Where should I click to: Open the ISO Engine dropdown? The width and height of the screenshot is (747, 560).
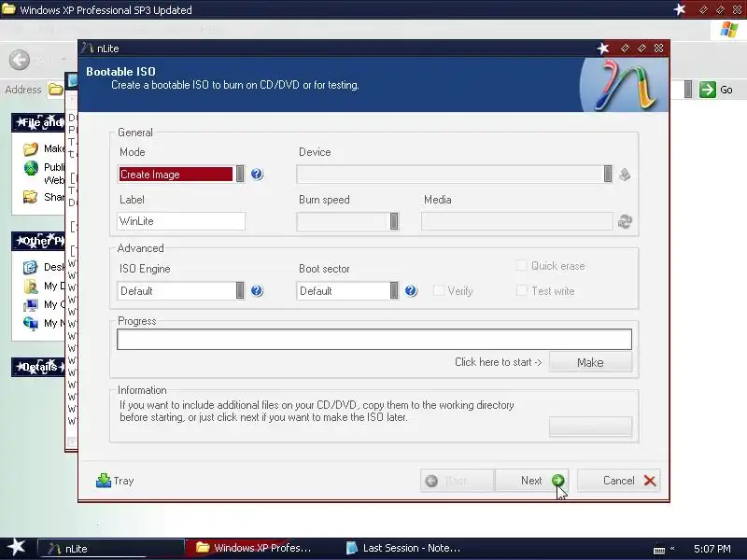181,290
